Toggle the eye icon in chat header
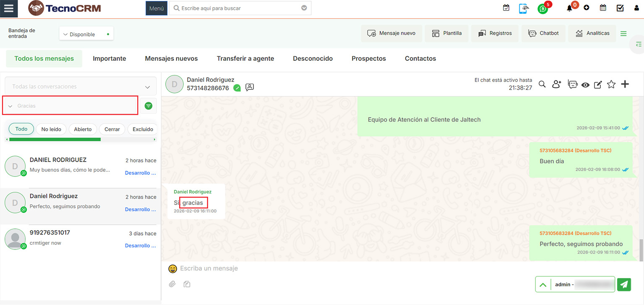This screenshot has height=306, width=644. tap(585, 85)
